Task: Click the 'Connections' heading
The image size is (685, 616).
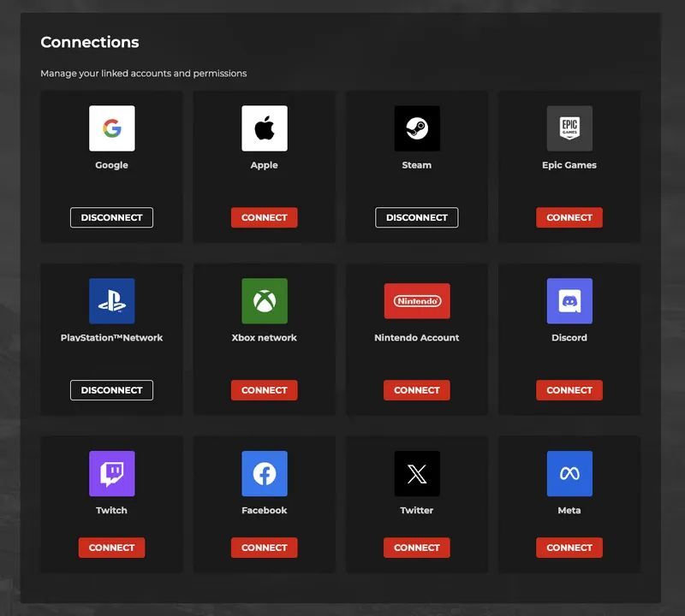Action: (x=90, y=42)
